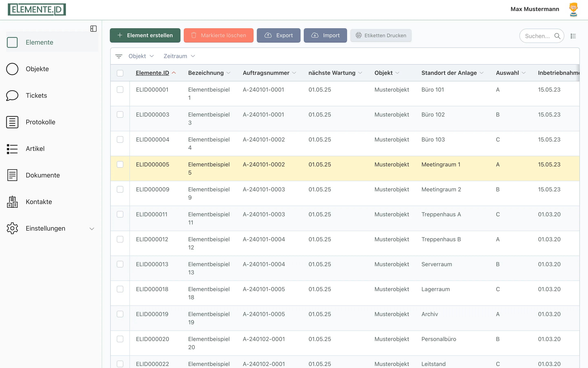The width and height of the screenshot is (588, 368).
Task: Check the box for ELID000013
Action: (120, 264)
